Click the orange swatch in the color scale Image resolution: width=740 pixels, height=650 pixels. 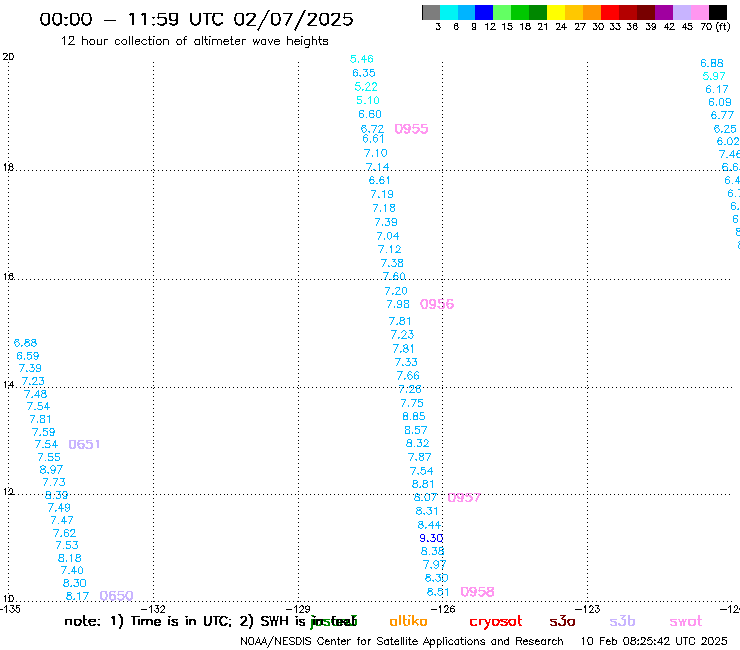pos(592,13)
